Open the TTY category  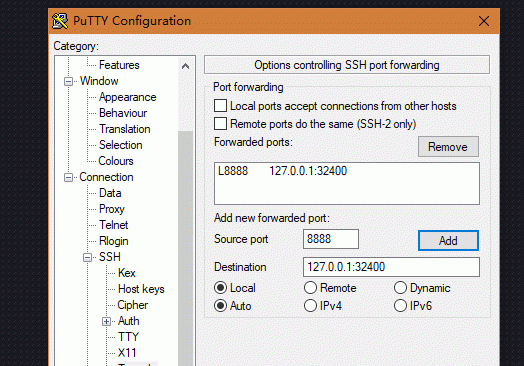pyautogui.click(x=128, y=337)
